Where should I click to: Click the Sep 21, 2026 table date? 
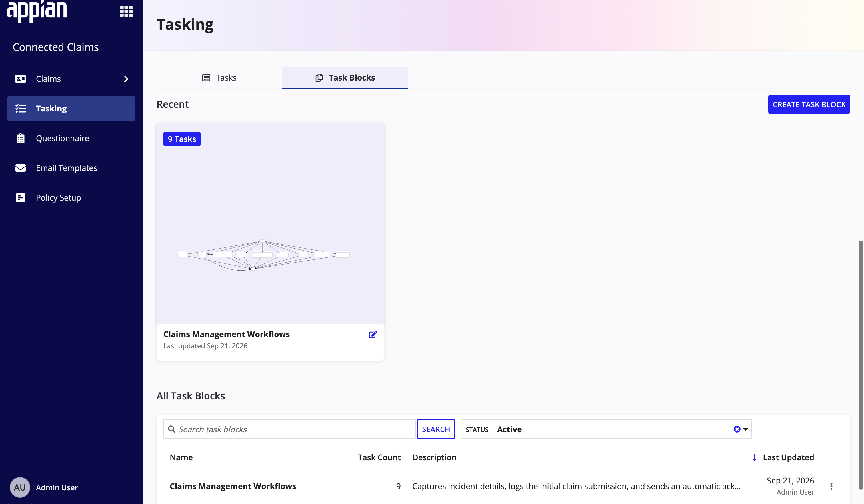[x=790, y=481]
